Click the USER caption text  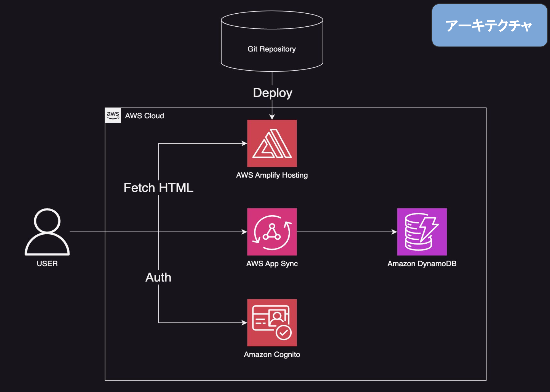(47, 264)
